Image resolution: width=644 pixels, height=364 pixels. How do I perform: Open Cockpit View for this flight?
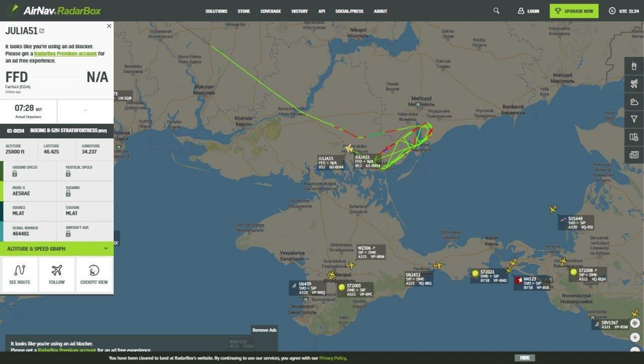[94, 274]
